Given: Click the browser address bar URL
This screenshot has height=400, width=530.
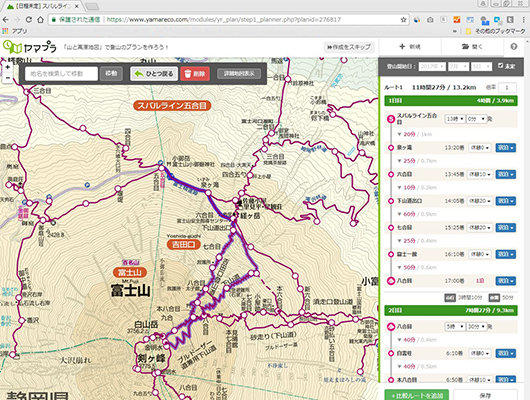Looking at the screenshot, I should (x=223, y=20).
